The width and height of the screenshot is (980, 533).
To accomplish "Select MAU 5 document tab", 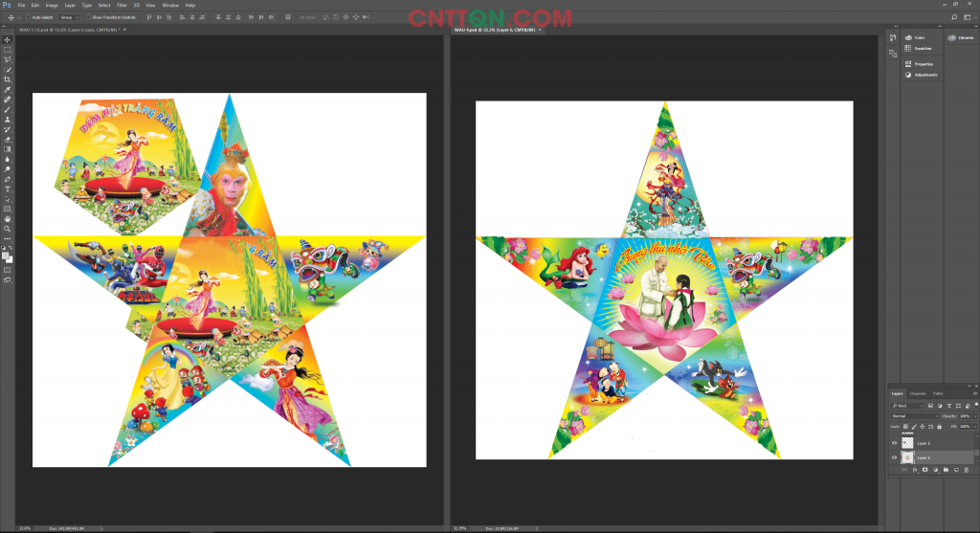I will click(72, 30).
